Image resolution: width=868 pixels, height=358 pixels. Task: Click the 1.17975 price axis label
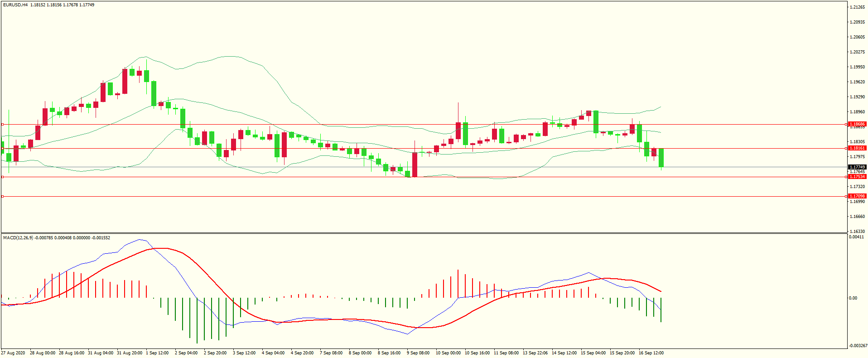[857, 157]
